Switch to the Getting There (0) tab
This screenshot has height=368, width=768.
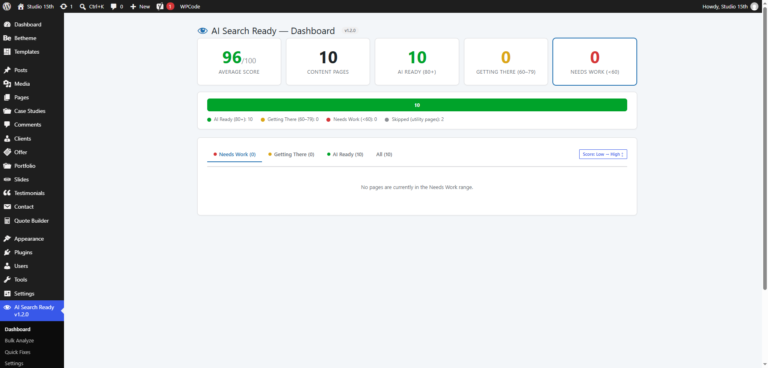click(x=291, y=154)
